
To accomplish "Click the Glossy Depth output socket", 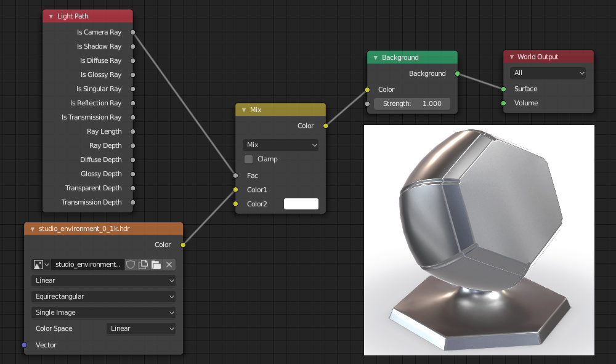I will [133, 174].
